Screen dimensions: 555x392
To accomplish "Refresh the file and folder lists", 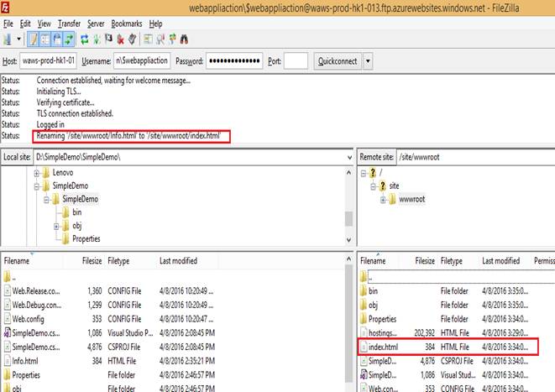I will coord(84,39).
